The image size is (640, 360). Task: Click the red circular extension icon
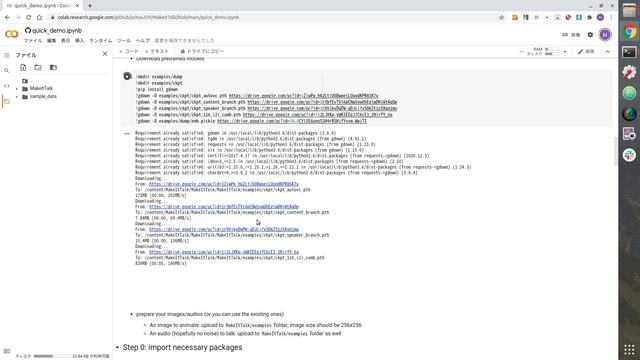(568, 17)
